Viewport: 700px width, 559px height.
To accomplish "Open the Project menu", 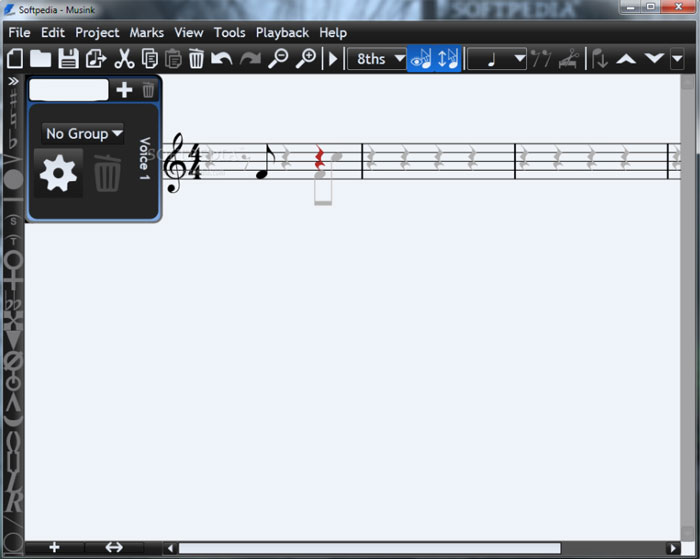I will pyautogui.click(x=97, y=32).
